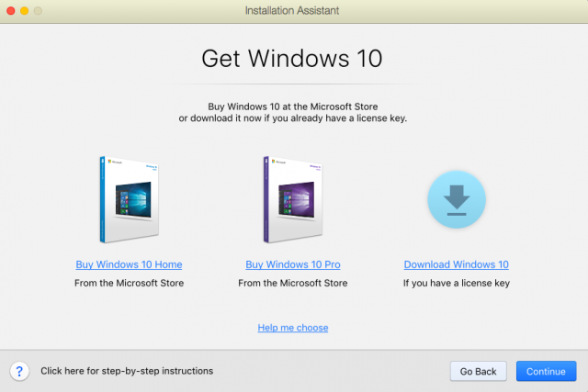Image resolution: width=588 pixels, height=392 pixels.
Task: Click the 'Installation Assistant' window title
Action: click(292, 10)
